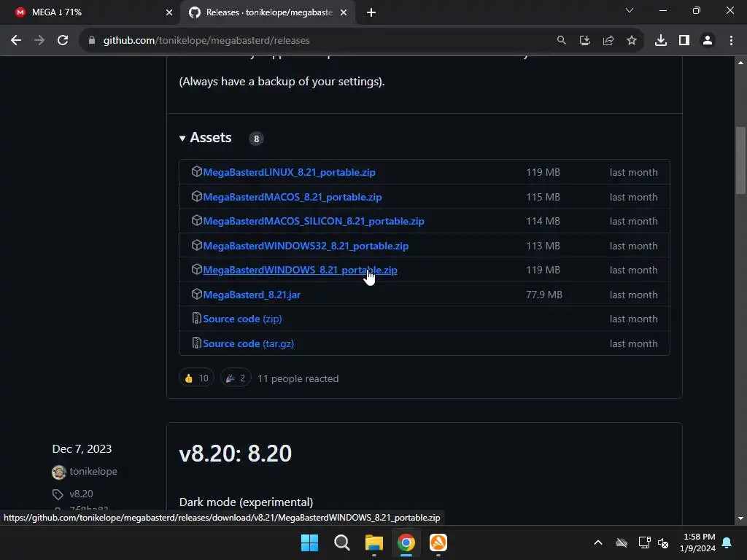Click the cloud sync tray icon
This screenshot has height=560, width=747.
pyautogui.click(x=622, y=542)
